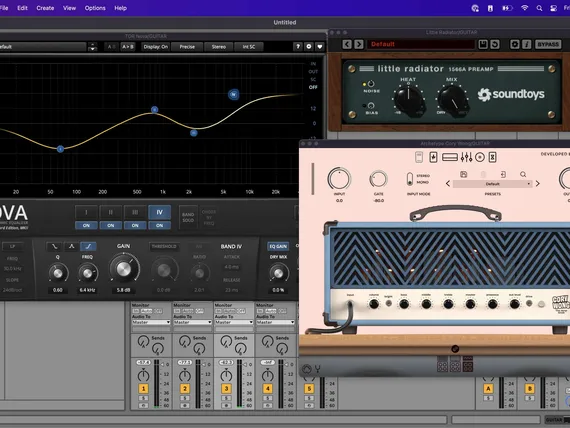Image resolution: width=570 pixels, height=428 pixels.
Task: Open Little Radiator info icon
Action: [x=526, y=44]
